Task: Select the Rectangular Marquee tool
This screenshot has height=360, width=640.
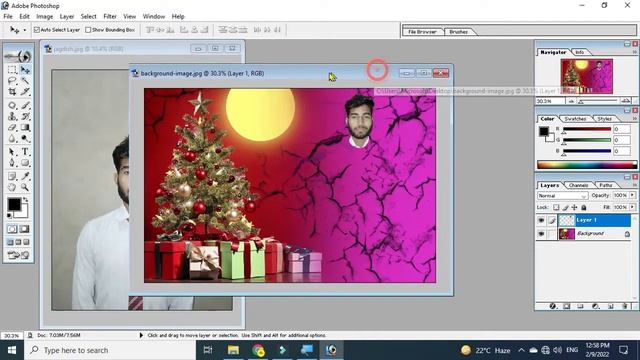Action: point(12,70)
